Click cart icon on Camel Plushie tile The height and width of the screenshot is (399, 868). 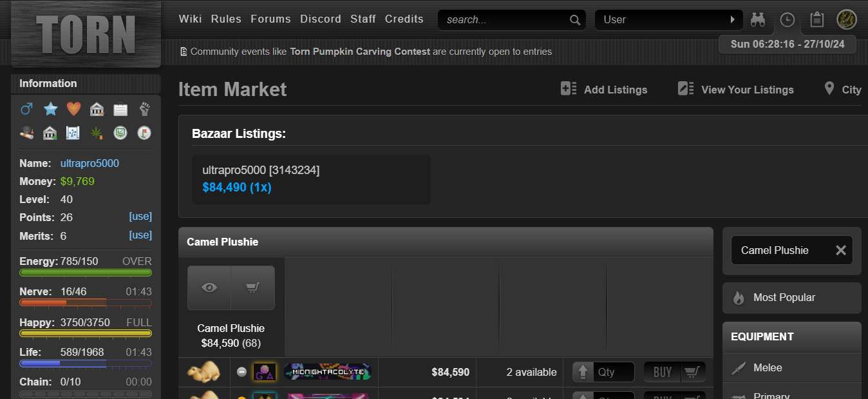click(x=252, y=288)
